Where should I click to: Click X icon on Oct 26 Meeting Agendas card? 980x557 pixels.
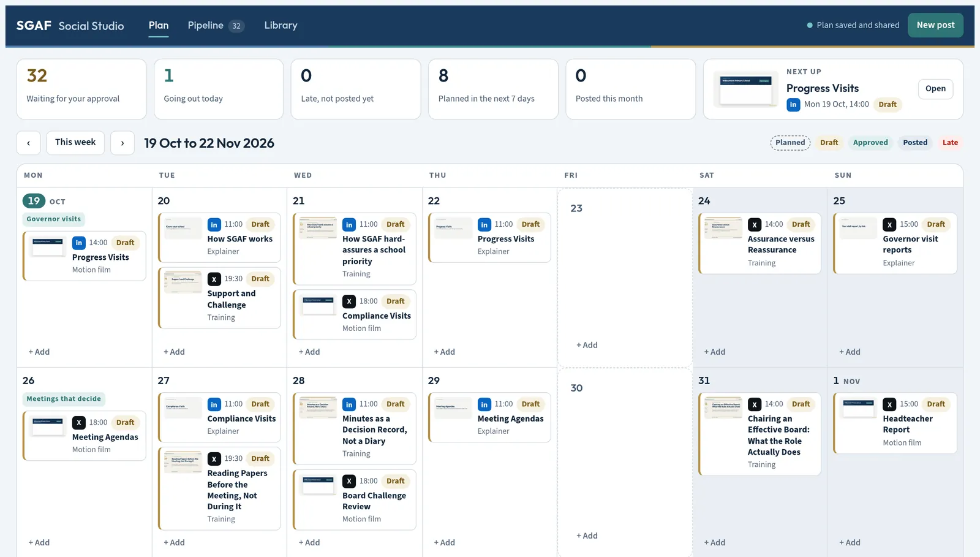pyautogui.click(x=79, y=423)
